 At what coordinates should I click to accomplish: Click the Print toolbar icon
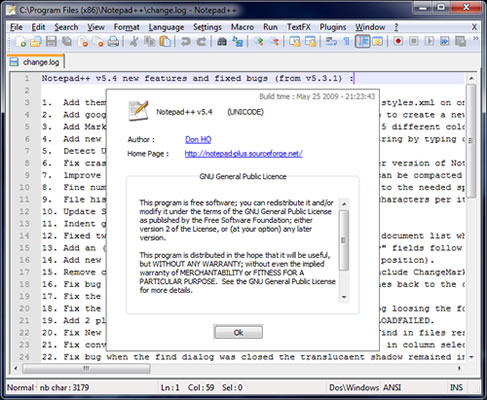(113, 42)
